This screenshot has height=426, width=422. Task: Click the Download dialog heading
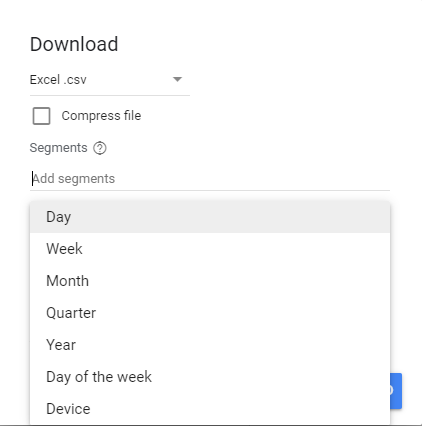click(74, 44)
